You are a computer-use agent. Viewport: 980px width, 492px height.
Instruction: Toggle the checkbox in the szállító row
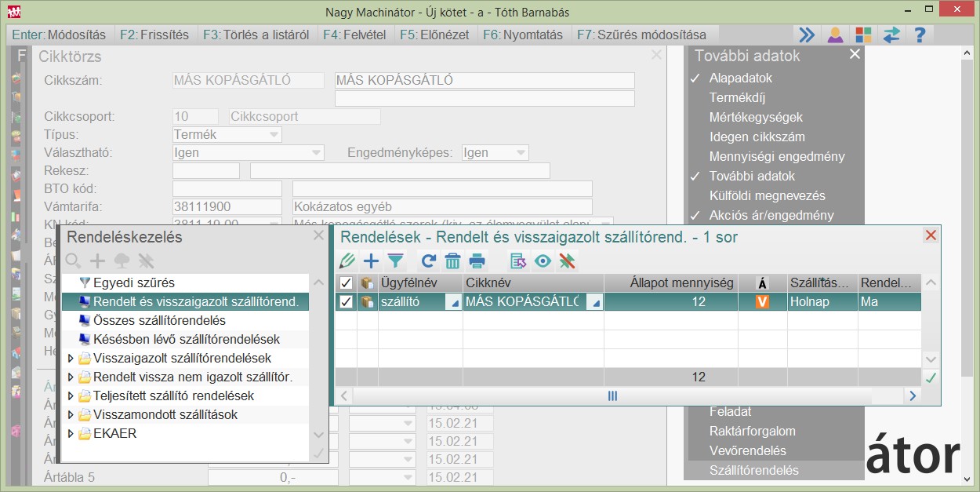(346, 302)
